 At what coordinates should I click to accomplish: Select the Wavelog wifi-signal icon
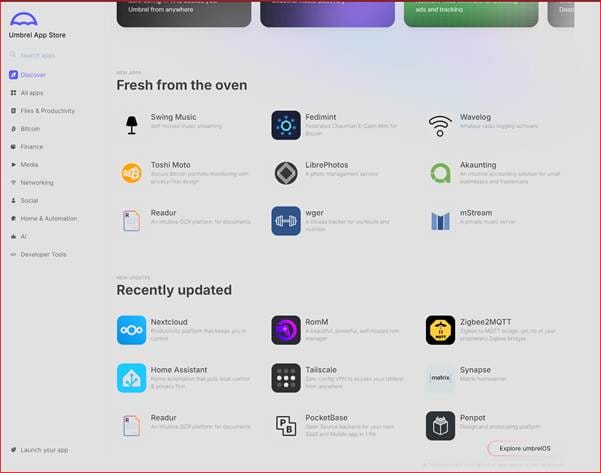(x=440, y=125)
